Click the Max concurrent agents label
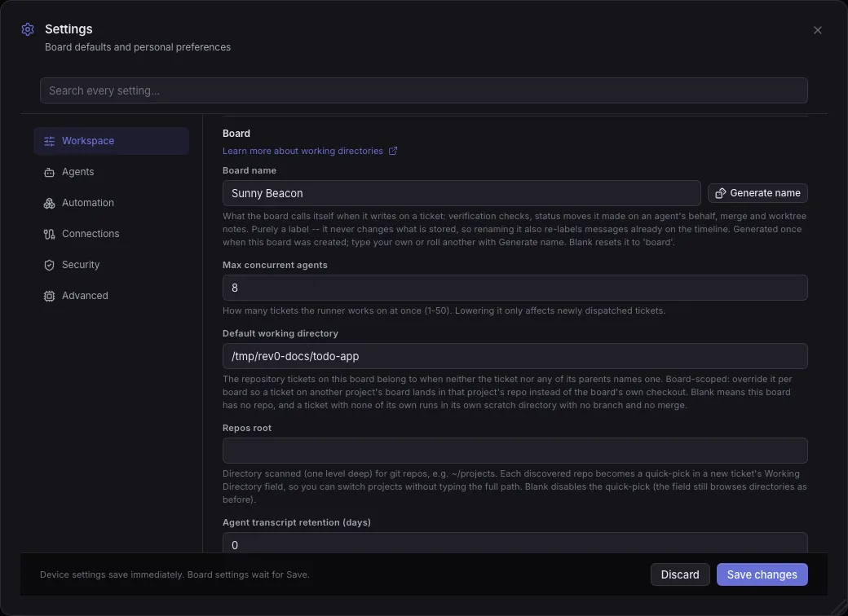The height and width of the screenshot is (616, 848). 275,265
